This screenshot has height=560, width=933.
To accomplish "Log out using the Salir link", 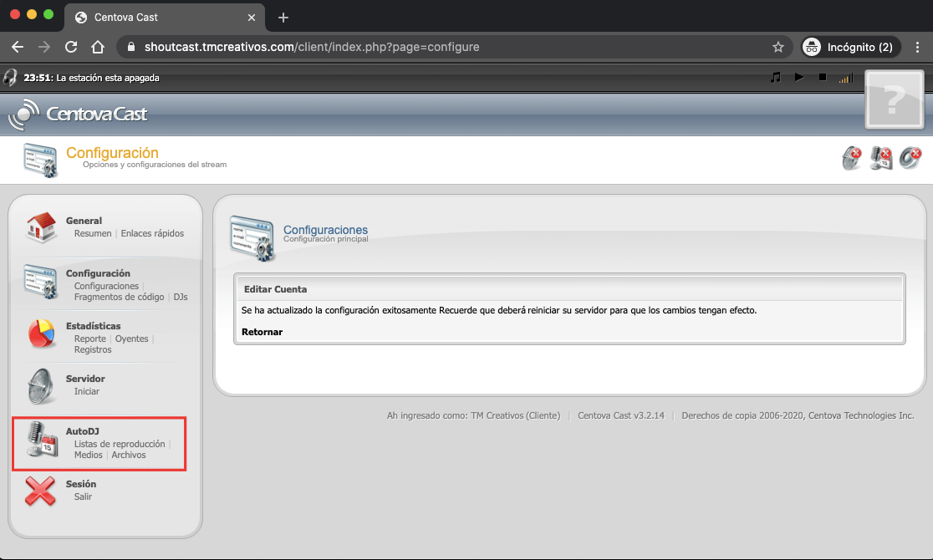I will [x=83, y=496].
